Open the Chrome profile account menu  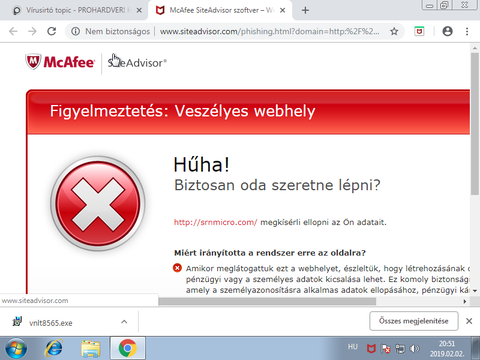pyautogui.click(x=447, y=31)
